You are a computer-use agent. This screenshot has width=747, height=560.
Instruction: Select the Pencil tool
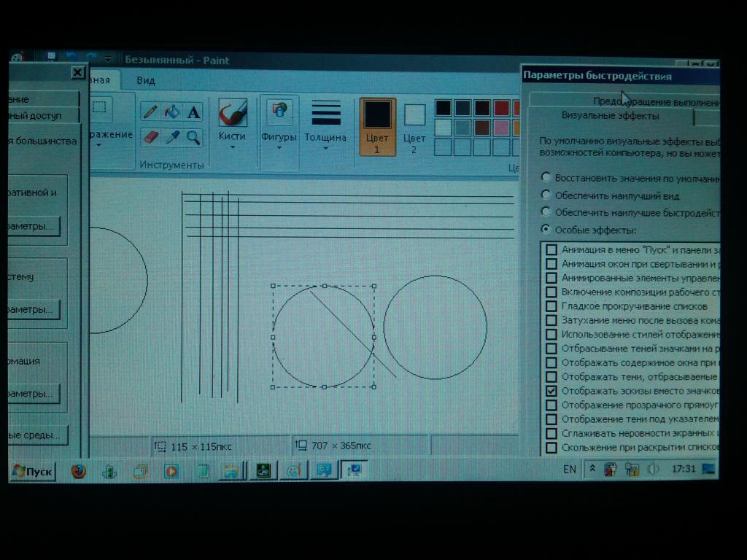coord(151,112)
